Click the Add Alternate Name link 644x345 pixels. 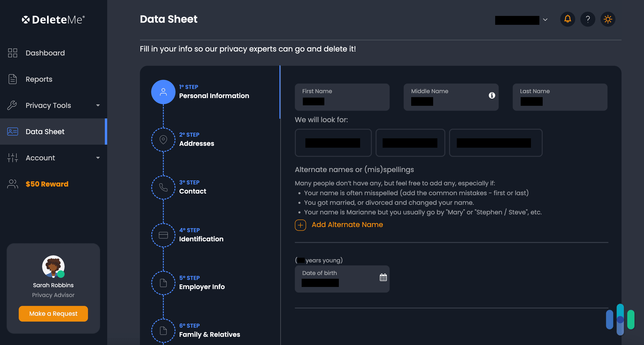pyautogui.click(x=347, y=224)
